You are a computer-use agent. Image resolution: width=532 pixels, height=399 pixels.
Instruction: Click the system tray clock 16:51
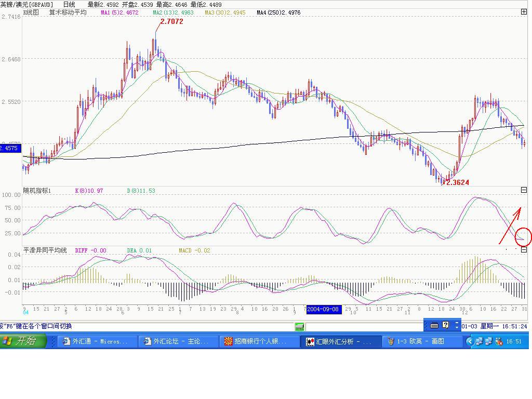(x=514, y=342)
